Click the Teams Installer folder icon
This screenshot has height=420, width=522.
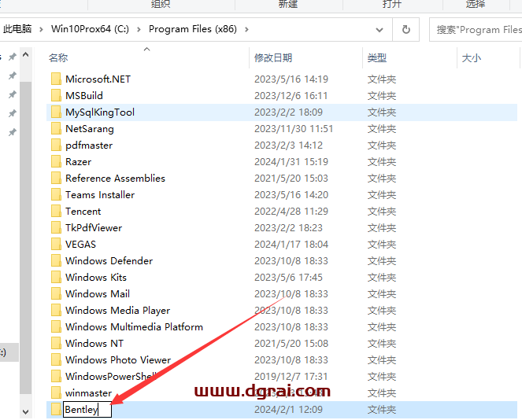[x=56, y=194]
